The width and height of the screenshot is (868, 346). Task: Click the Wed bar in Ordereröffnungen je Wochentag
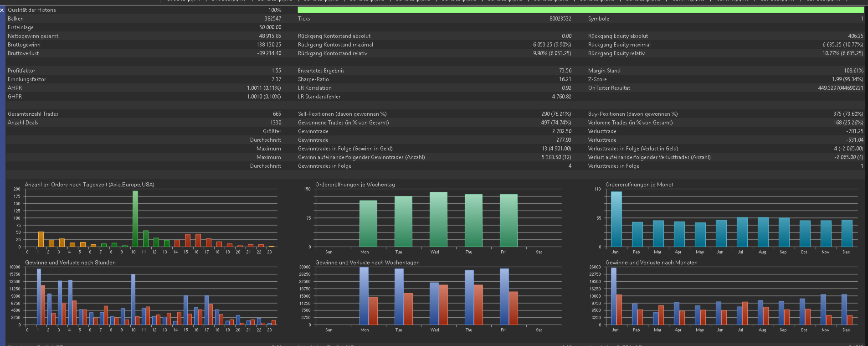(x=438, y=219)
